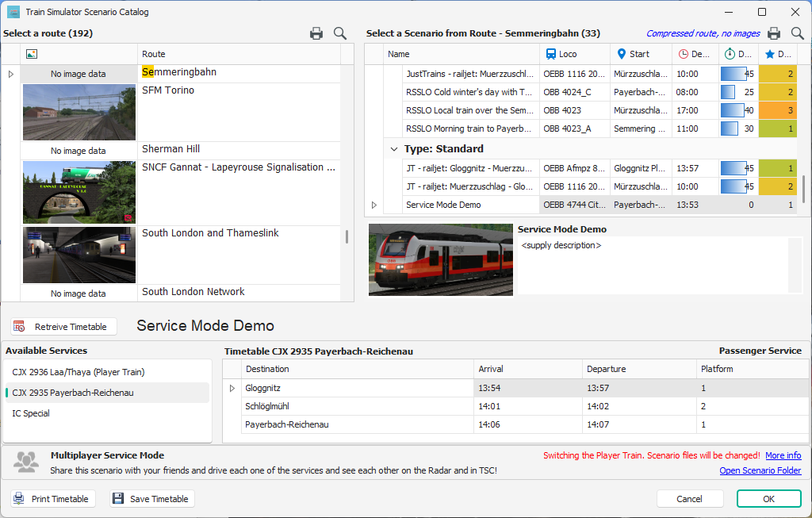Confirm with the OK button
812x518 pixels.
(768, 499)
